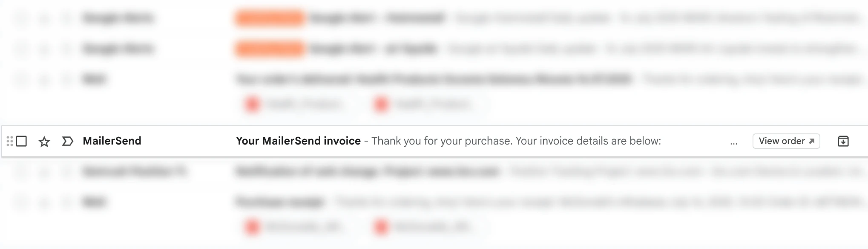
Task: Mark MailerSend email as important
Action: 67,141
